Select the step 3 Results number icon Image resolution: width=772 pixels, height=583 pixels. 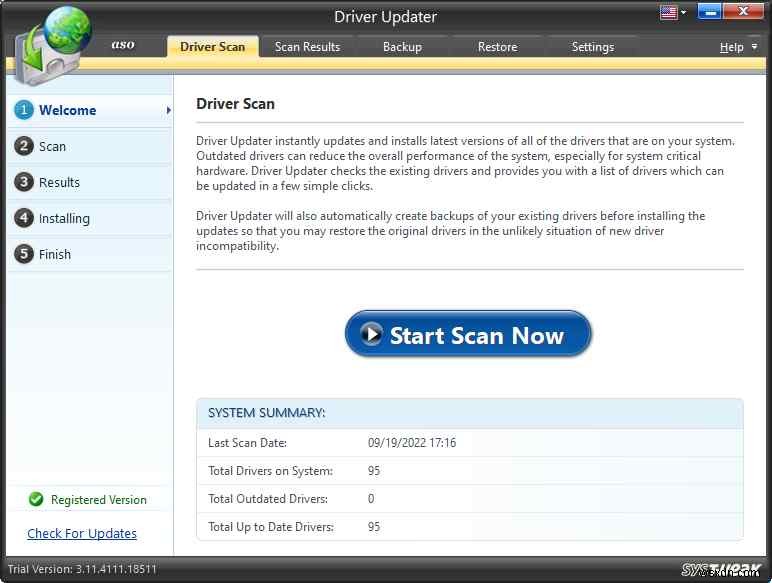[x=23, y=182]
